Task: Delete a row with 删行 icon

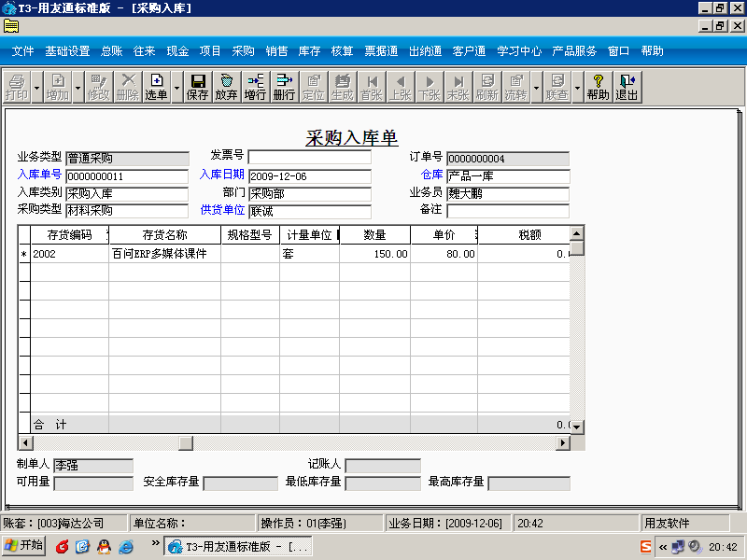Action: point(284,87)
